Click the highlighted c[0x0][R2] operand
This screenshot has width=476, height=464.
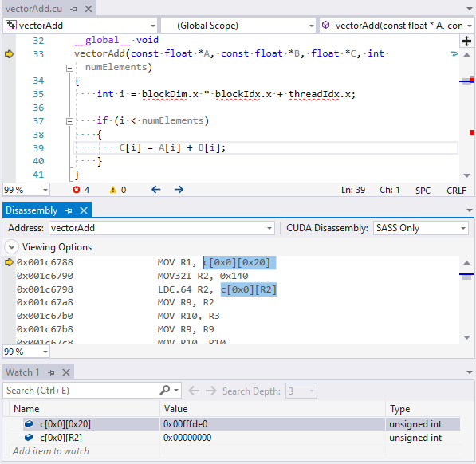(249, 289)
